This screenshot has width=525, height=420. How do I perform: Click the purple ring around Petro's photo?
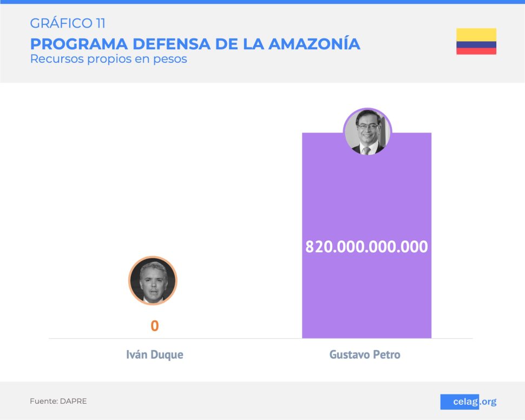(x=367, y=109)
